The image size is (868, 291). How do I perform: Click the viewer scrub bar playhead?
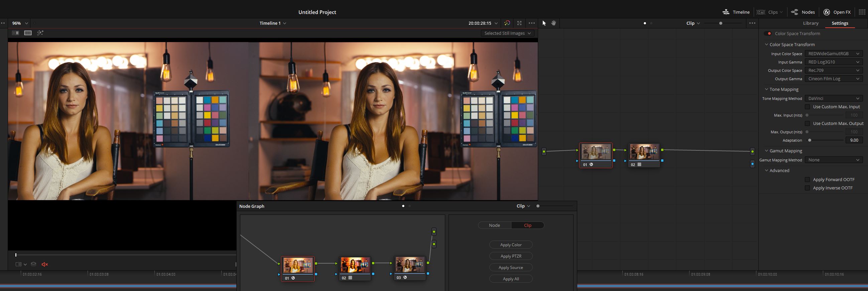(x=16, y=255)
